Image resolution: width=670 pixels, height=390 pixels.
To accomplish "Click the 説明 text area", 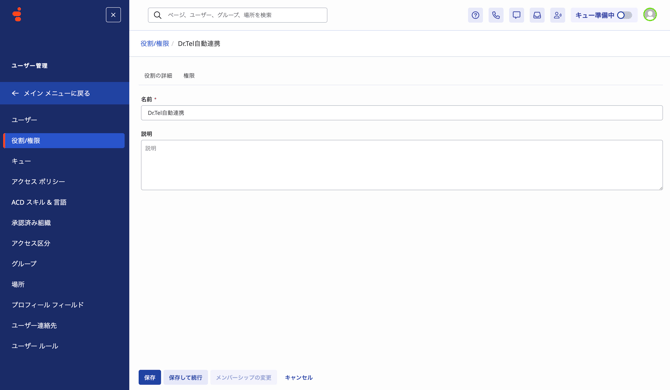I will (402, 165).
